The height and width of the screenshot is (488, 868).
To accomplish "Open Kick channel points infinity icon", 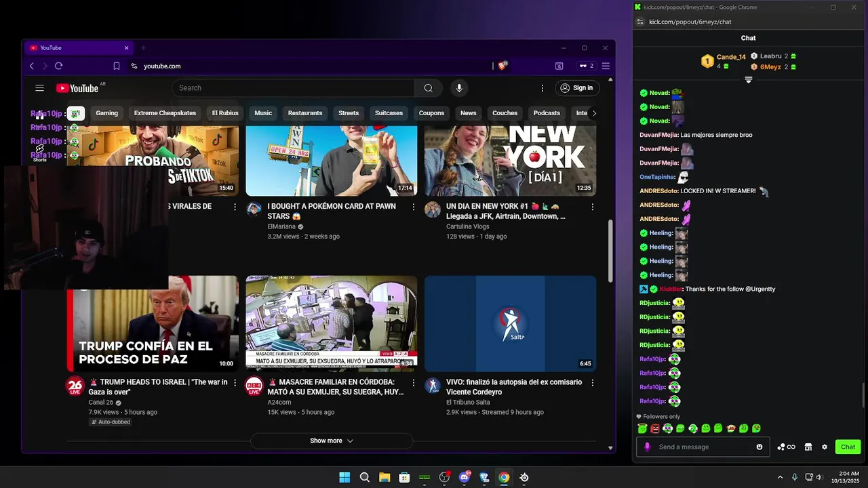I will point(787,447).
